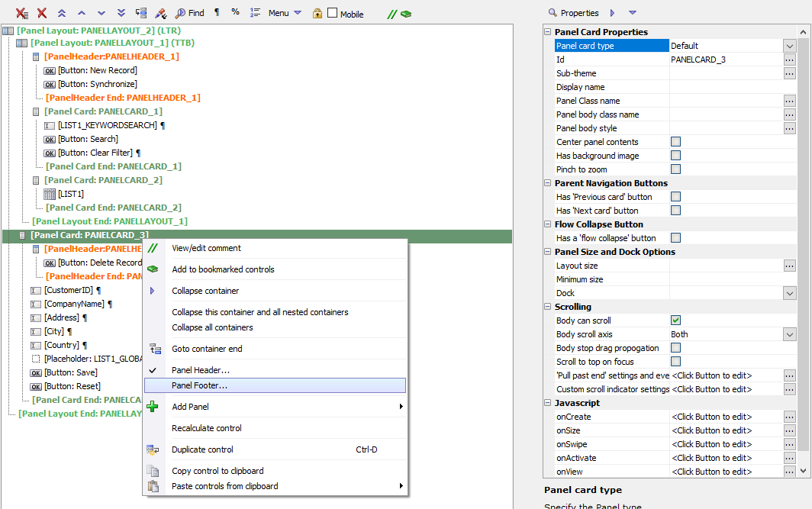
Task: Choose Collapse container menu entry
Action: 275,291
